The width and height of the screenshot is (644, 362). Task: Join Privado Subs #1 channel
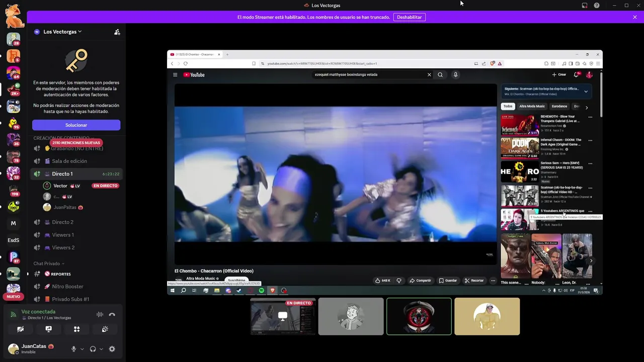70,299
